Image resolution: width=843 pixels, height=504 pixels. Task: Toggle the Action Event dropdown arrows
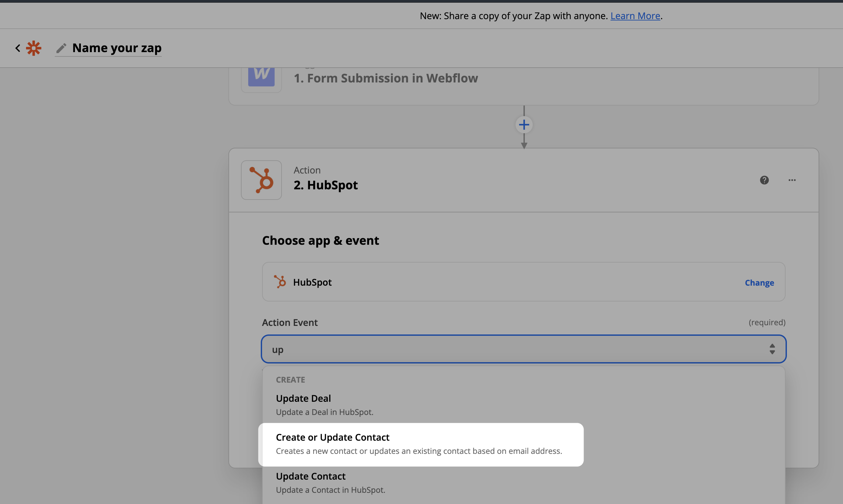[772, 349]
